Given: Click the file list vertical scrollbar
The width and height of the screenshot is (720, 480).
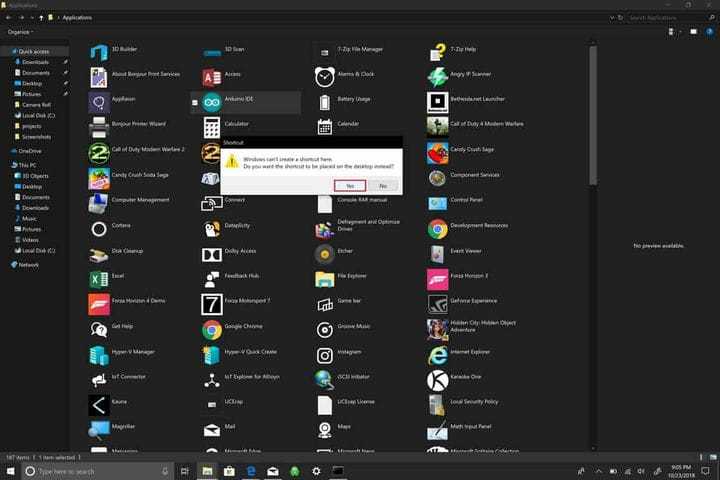Looking at the screenshot, I should tap(593, 115).
